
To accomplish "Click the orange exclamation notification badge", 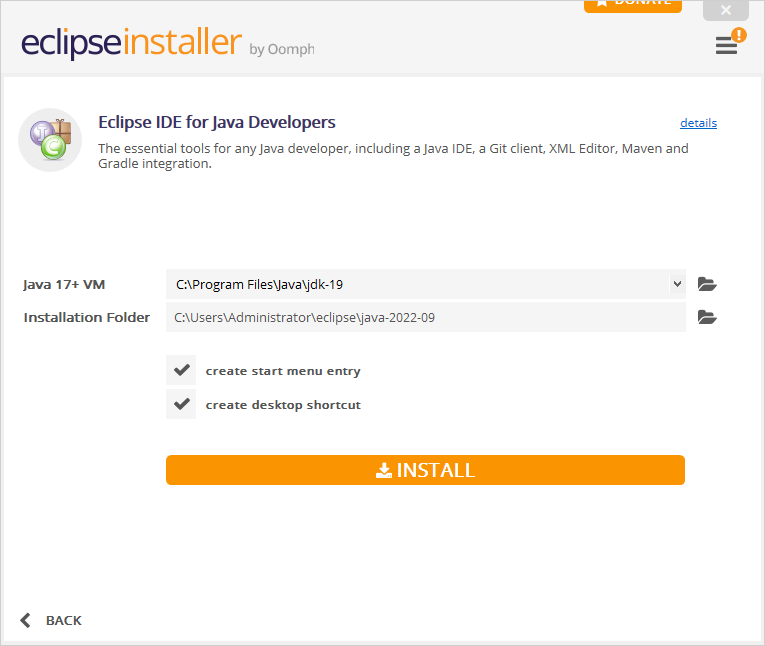I will [739, 35].
